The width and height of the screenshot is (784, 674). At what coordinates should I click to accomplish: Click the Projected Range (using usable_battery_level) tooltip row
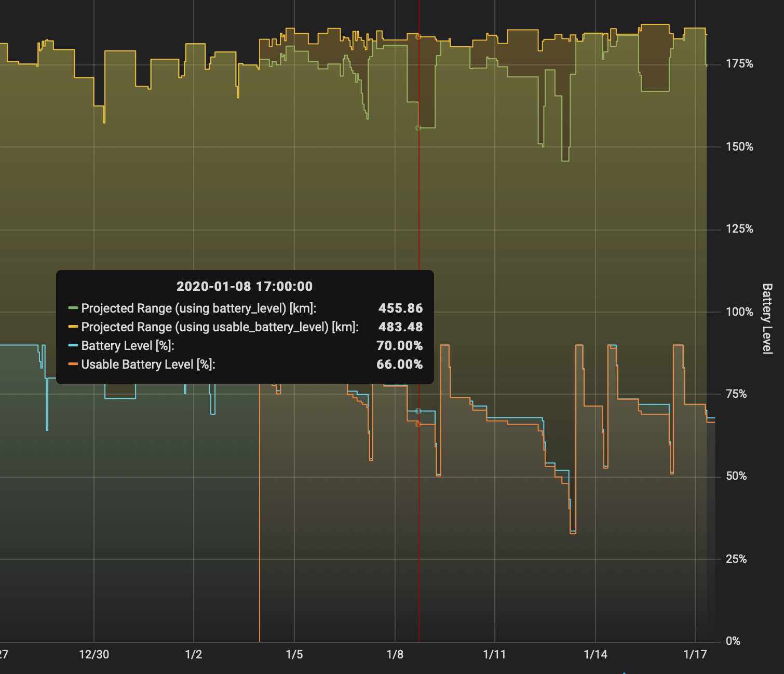(245, 327)
